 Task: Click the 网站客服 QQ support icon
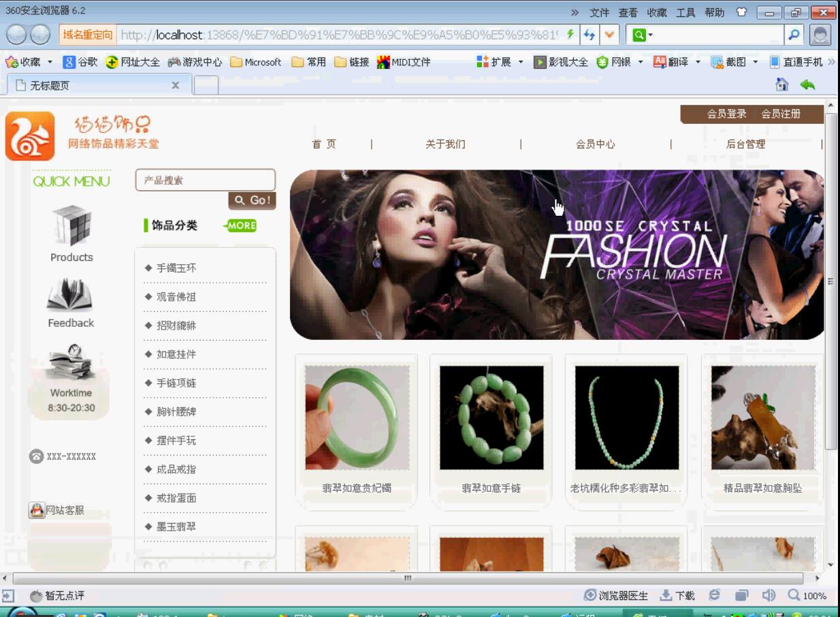(x=36, y=510)
